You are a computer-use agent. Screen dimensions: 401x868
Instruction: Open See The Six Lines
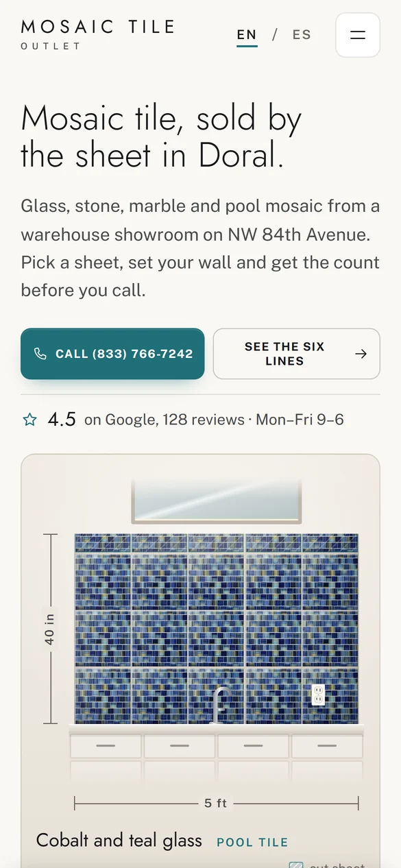(x=296, y=354)
